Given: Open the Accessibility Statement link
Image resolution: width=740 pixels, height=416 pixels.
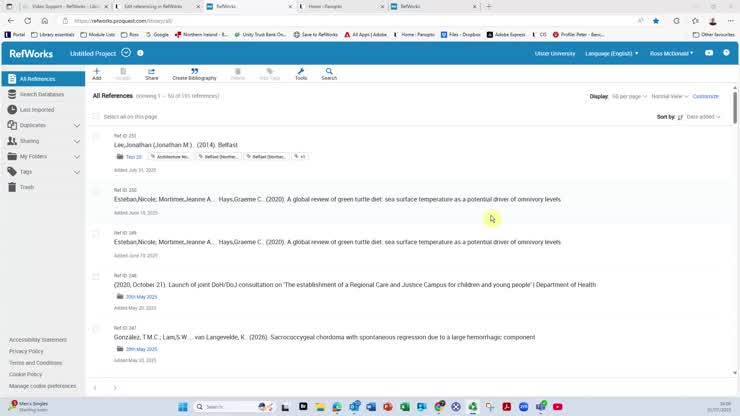Looking at the screenshot, I should coord(38,340).
